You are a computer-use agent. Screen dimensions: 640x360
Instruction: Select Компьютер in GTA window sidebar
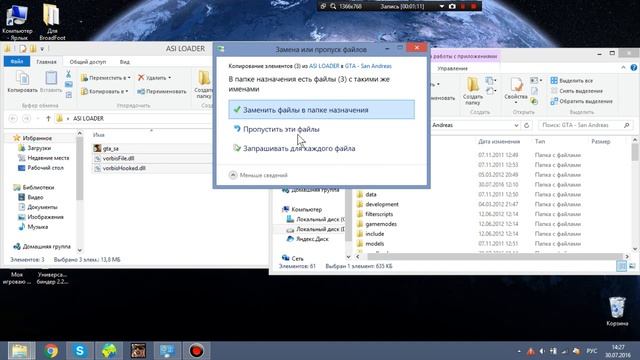point(302,209)
